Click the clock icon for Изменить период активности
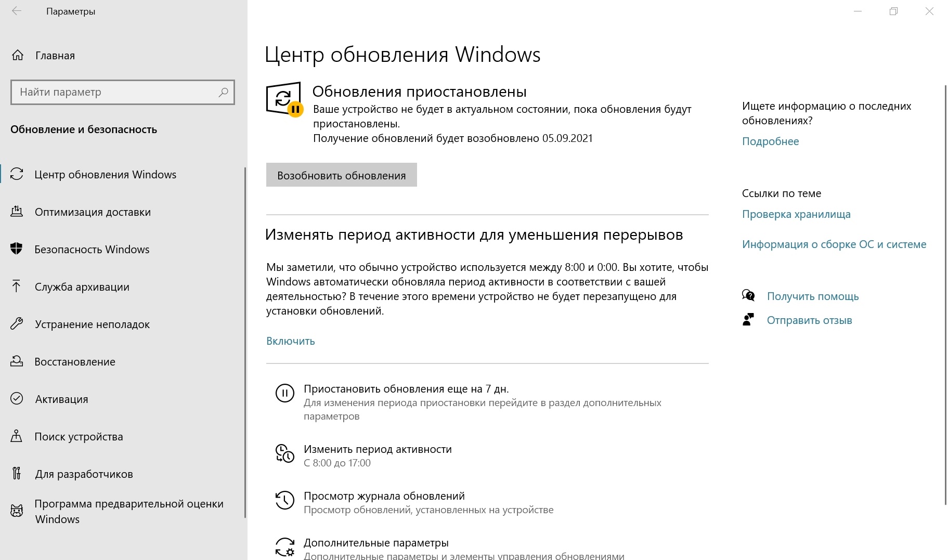948x560 pixels. [284, 453]
